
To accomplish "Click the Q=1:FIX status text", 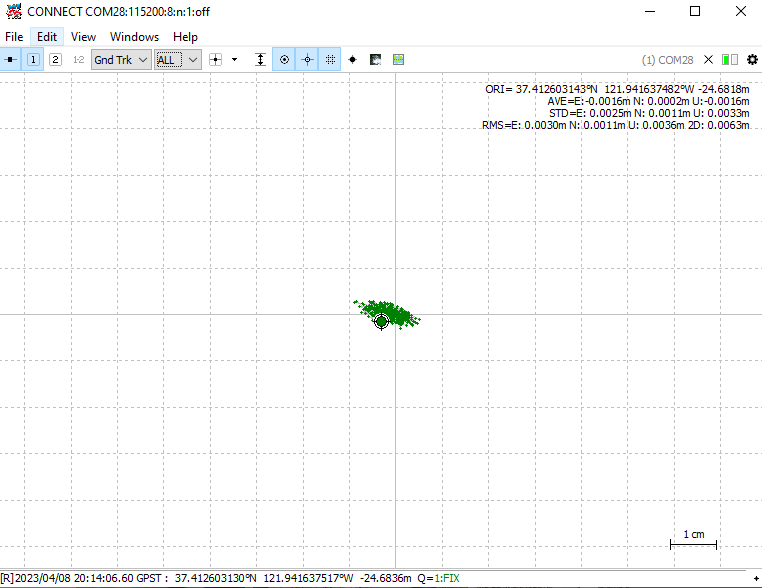I will pos(438,578).
